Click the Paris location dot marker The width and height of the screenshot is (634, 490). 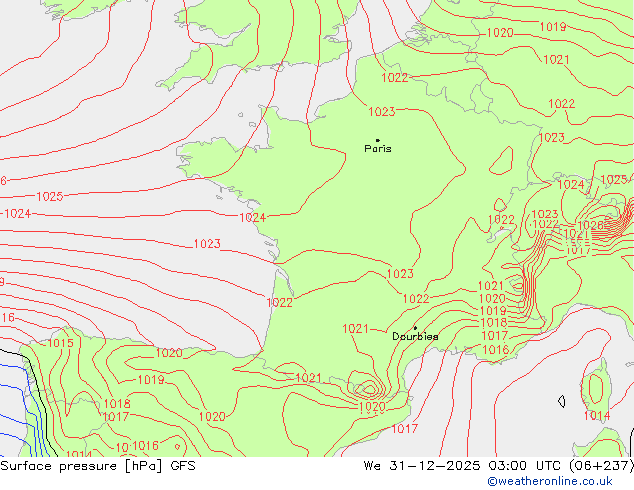point(378,140)
